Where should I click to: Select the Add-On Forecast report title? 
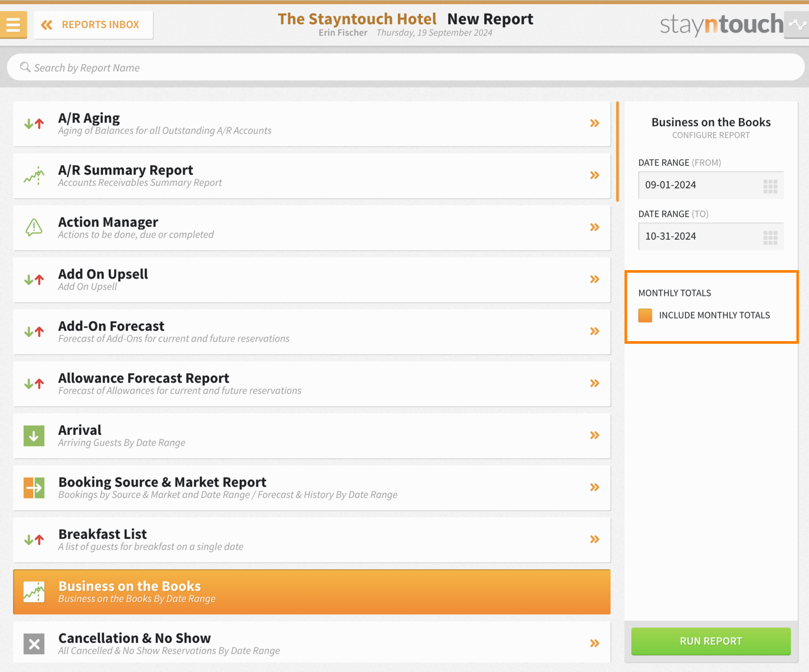pyautogui.click(x=111, y=326)
